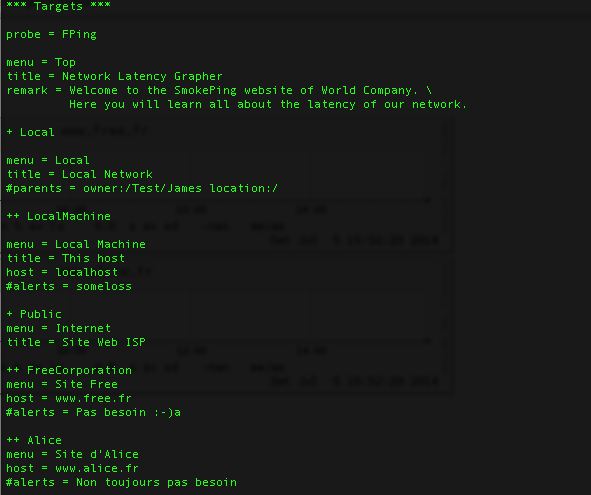Click the '#alerts = someloss' line

tap(69, 286)
